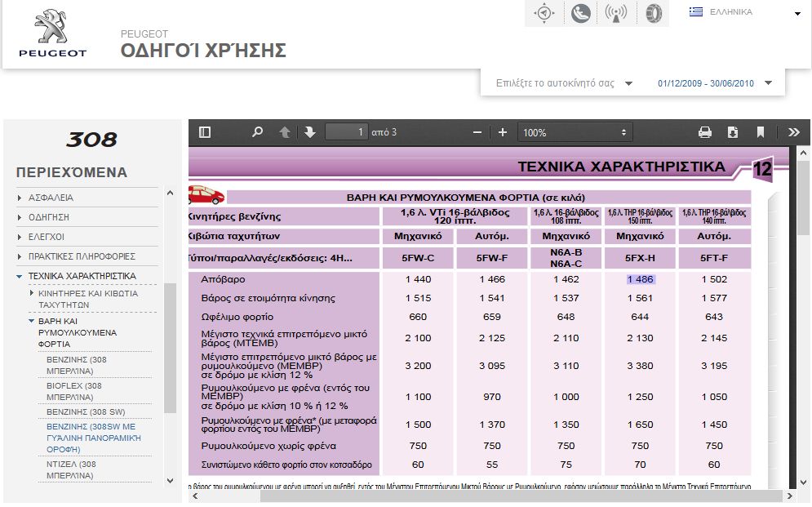Click the Ρυμουλκούμενο χωρίς φρένα row label
Viewport: 812px width, 507px height.
(268, 446)
